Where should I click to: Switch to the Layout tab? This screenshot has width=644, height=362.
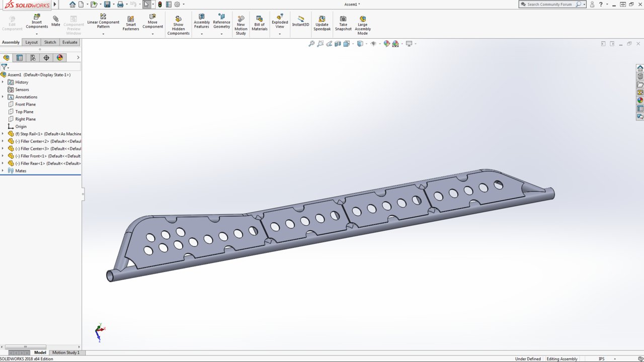tap(32, 42)
